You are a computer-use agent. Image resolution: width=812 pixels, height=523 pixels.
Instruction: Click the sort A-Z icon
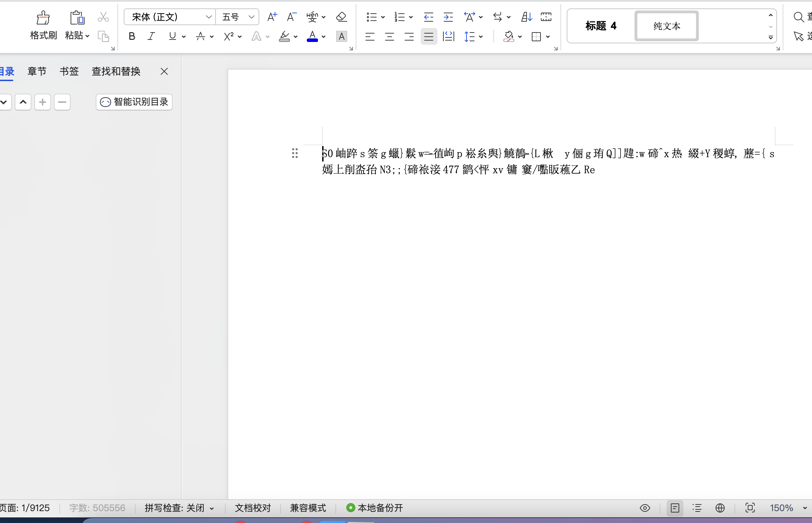click(527, 17)
